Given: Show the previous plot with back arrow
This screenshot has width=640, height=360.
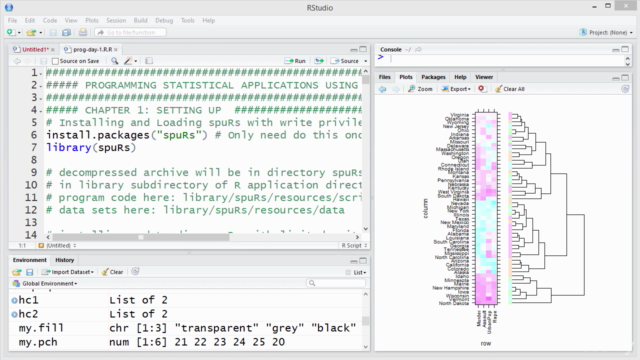Looking at the screenshot, I should pos(382,89).
